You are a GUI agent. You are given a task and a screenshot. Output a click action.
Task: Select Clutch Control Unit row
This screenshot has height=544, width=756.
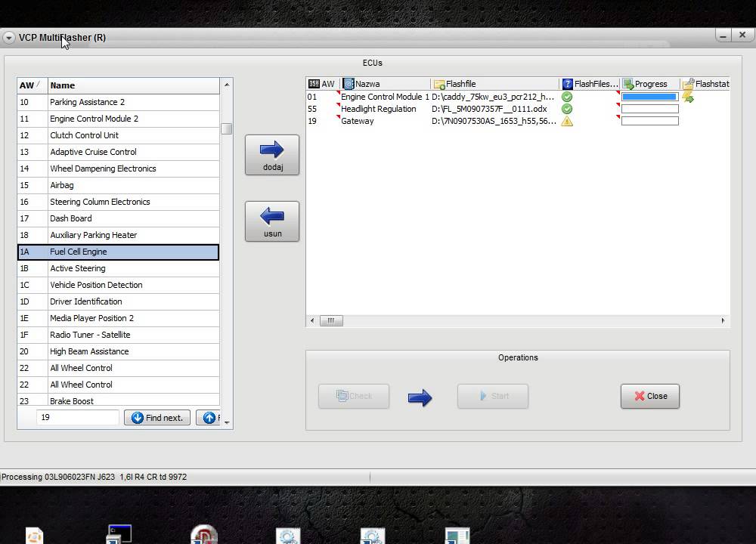[x=119, y=135]
